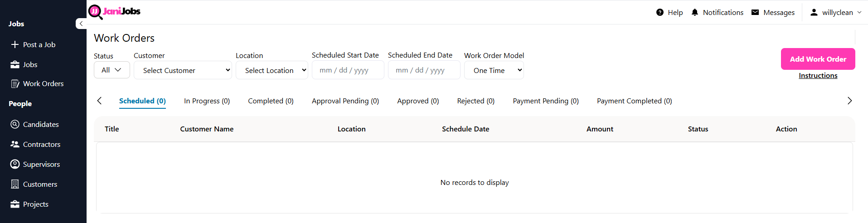This screenshot has height=223, width=868.
Task: Open Messages in the top bar
Action: 773,12
